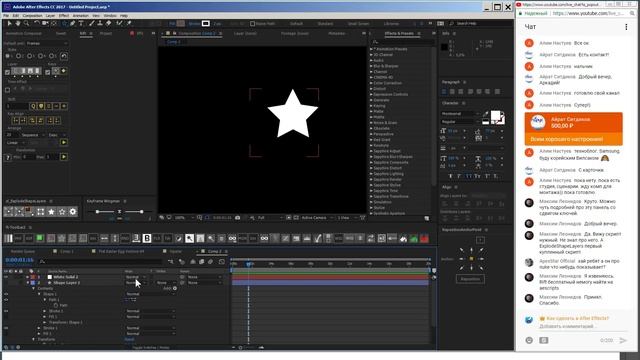Select the Type text tool
This screenshot has width=640, height=360.
point(81,24)
